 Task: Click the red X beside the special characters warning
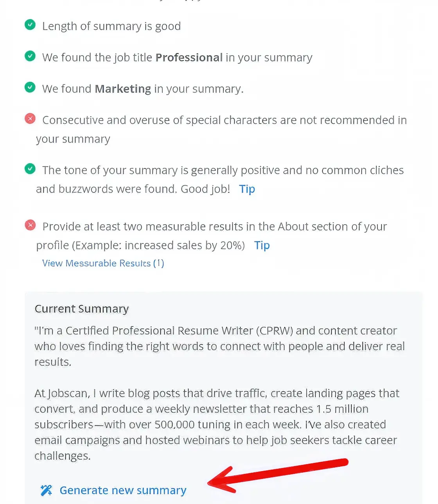click(30, 119)
